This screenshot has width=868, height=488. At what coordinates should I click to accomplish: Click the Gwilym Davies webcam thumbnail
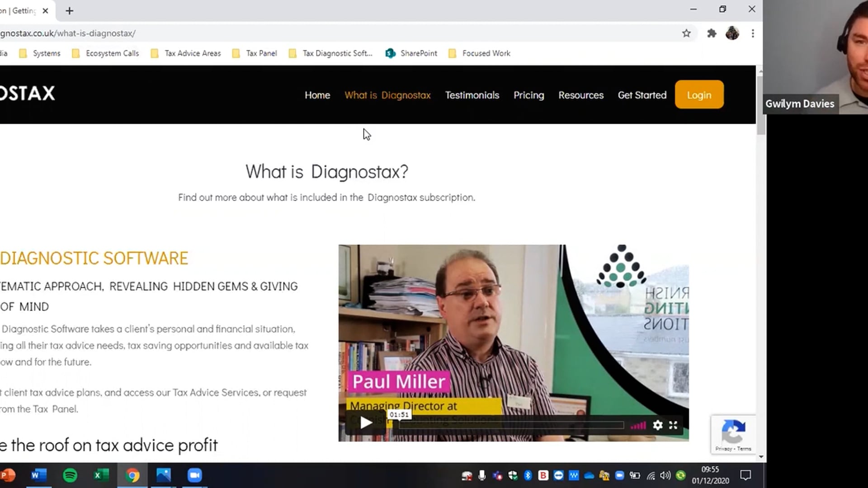(816, 56)
